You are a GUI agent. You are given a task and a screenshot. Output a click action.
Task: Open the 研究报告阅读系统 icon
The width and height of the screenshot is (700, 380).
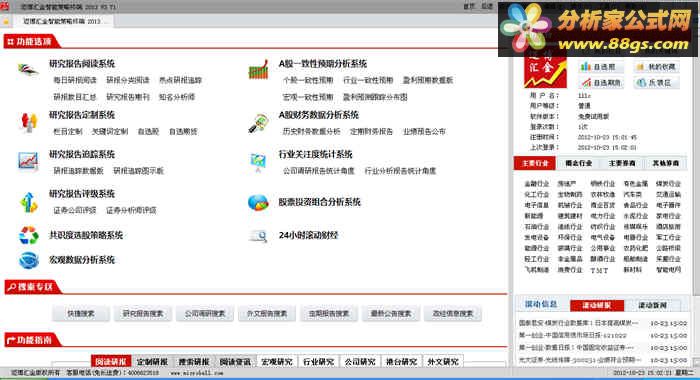pos(28,69)
